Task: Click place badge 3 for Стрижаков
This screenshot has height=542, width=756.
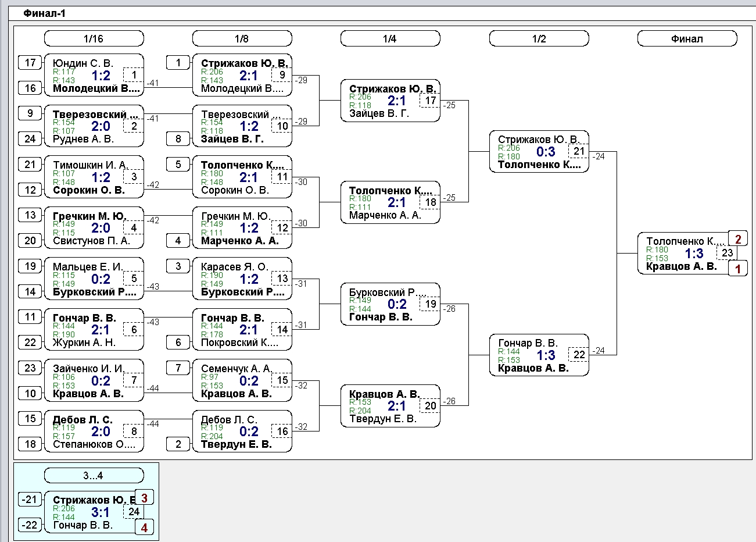Action: point(144,498)
